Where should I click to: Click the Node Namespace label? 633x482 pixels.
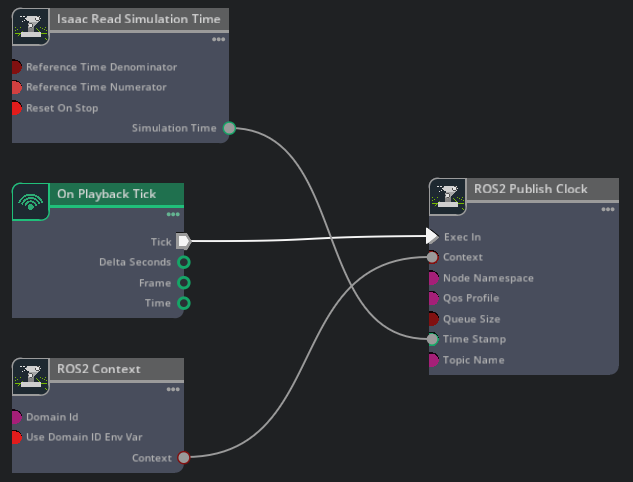(488, 278)
